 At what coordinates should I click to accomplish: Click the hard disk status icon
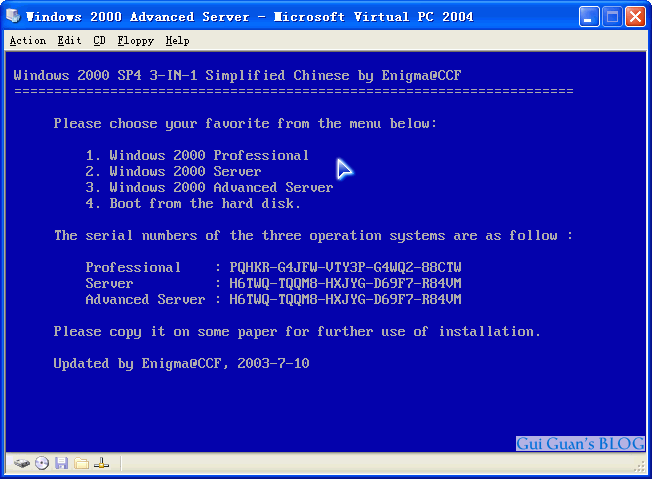(x=21, y=463)
